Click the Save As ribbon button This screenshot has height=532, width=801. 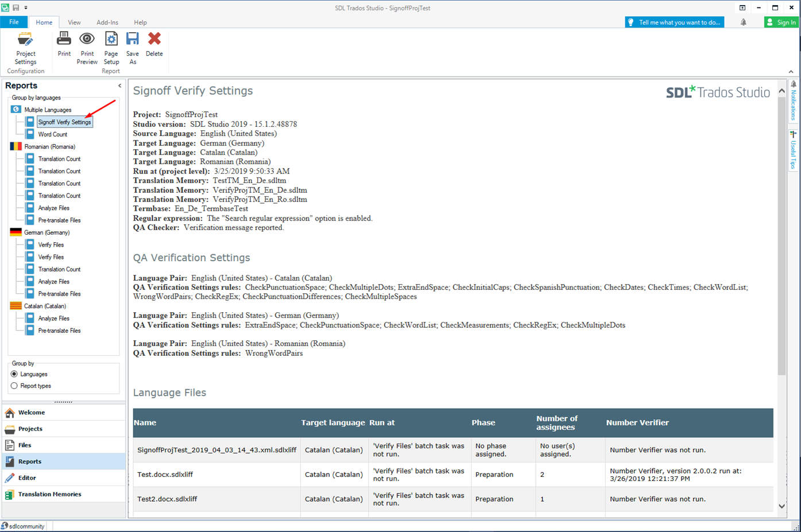point(133,48)
